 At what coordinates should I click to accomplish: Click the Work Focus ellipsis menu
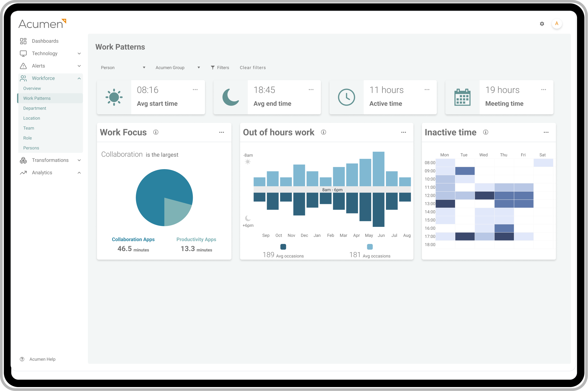click(222, 132)
